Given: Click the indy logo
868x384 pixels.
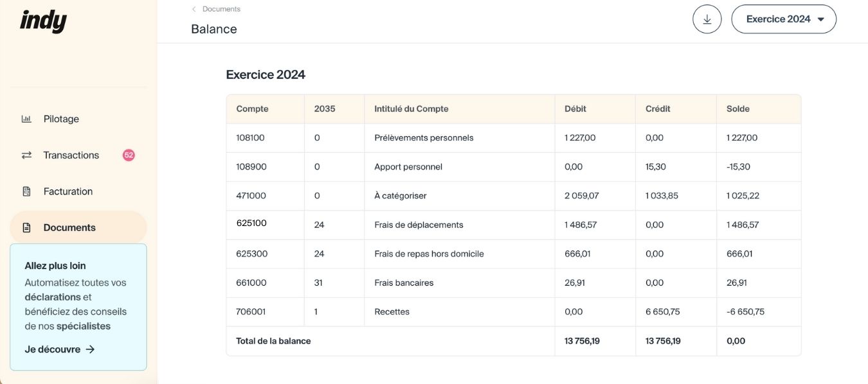Looking at the screenshot, I should point(43,21).
